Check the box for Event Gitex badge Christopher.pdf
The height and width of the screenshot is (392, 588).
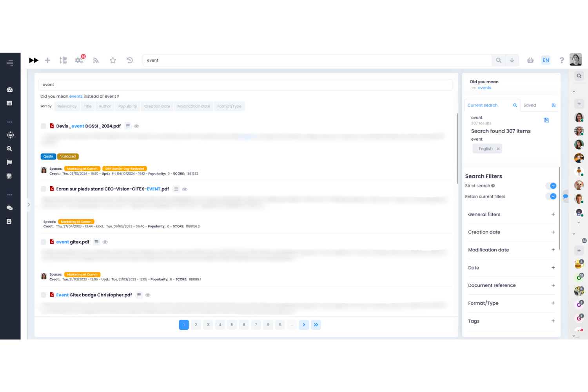(44, 295)
